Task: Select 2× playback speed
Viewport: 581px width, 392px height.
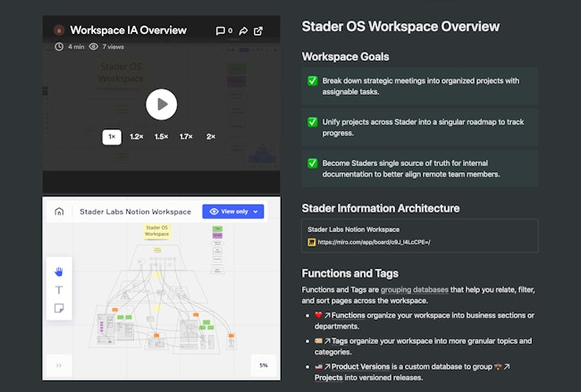Action: (211, 137)
